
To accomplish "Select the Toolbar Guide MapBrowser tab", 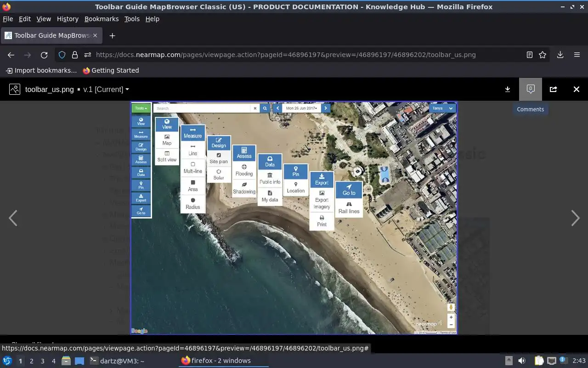I will [51, 35].
